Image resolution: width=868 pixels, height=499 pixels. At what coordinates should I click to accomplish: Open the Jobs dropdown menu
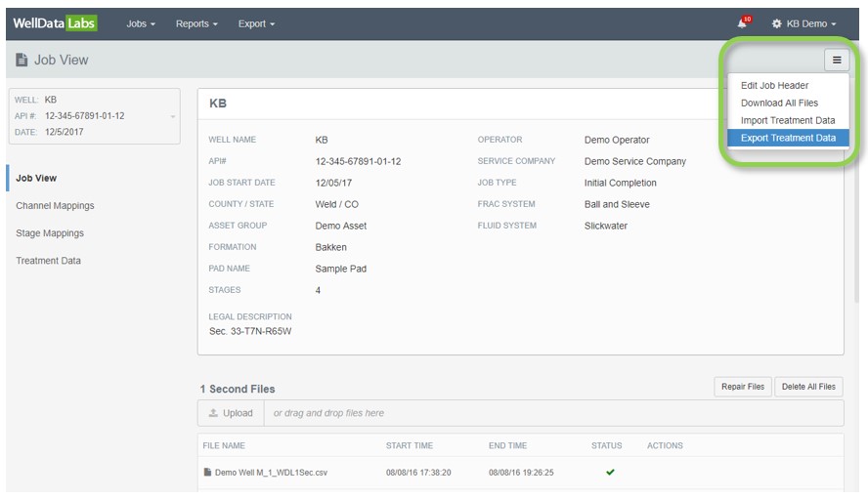pos(141,23)
